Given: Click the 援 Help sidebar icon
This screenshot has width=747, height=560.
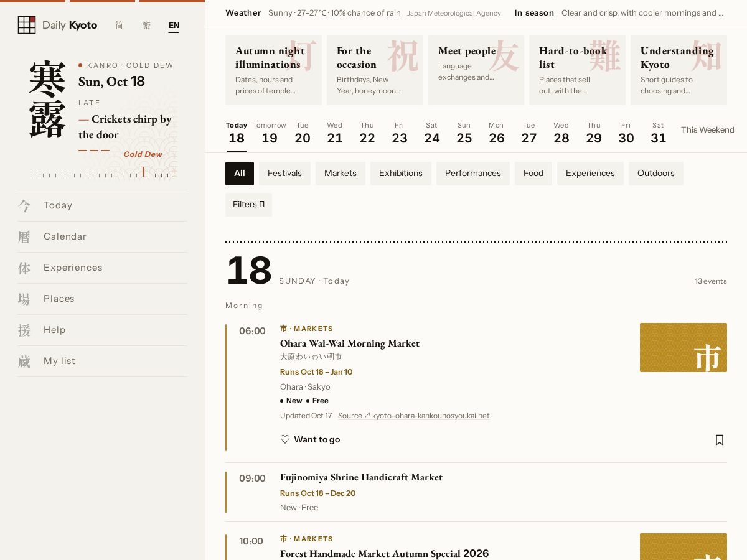Looking at the screenshot, I should (24, 330).
